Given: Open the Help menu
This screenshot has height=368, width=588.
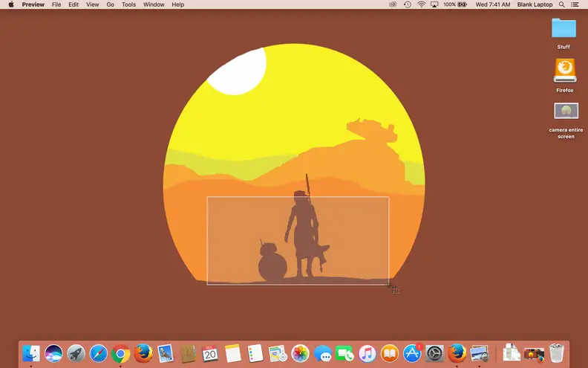Looking at the screenshot, I should coord(177,4).
